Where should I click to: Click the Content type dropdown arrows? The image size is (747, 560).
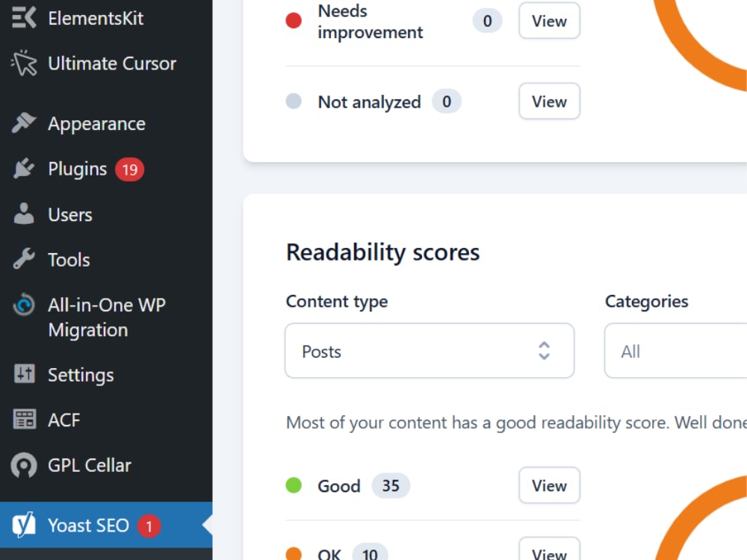(544, 351)
